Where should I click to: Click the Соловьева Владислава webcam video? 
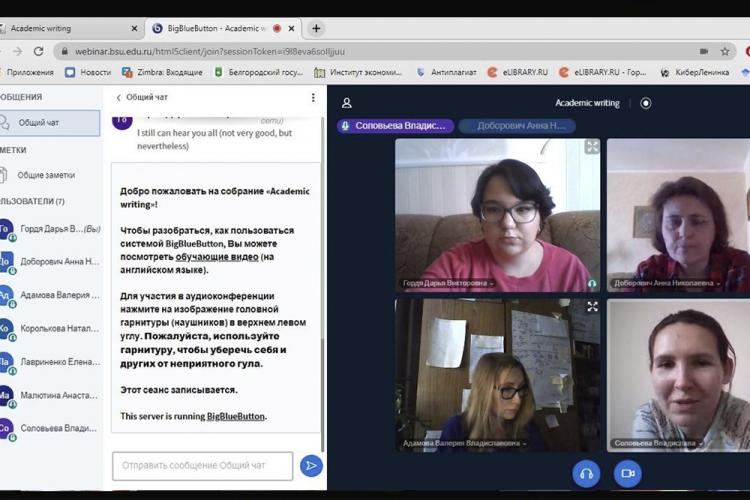point(678,376)
